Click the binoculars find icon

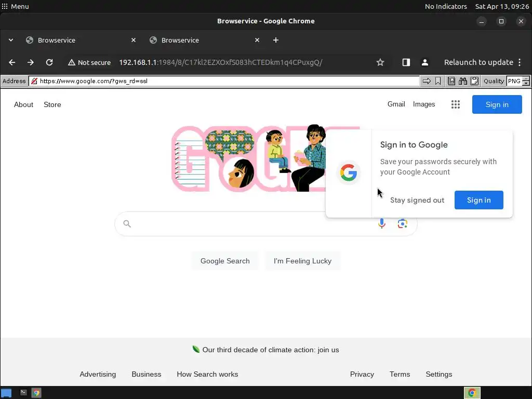coord(463,81)
